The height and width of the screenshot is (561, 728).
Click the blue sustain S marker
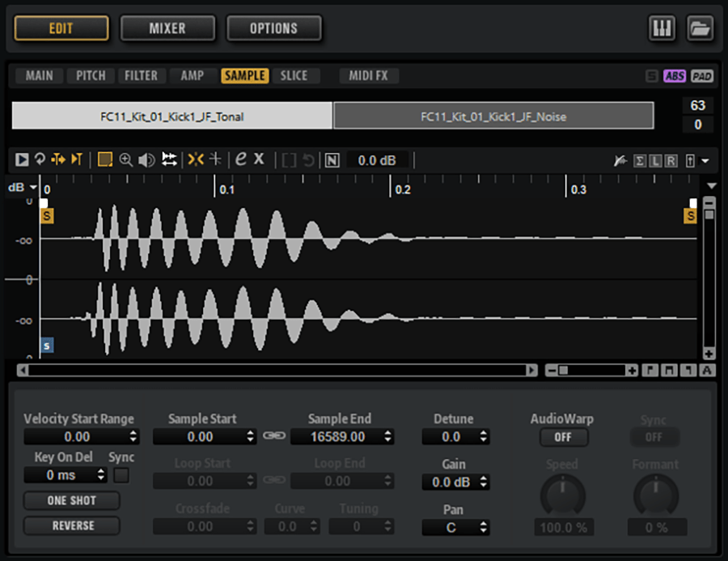click(x=47, y=346)
